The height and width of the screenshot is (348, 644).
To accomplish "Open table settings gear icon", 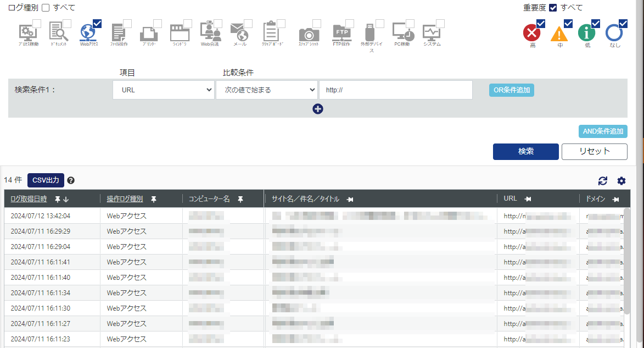I will [x=621, y=180].
